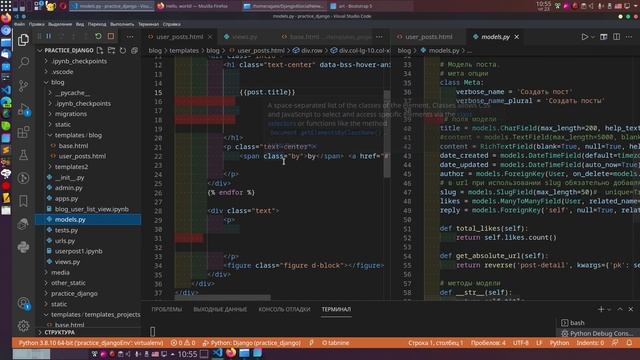Open the Python panel in activity bar
The height and width of the screenshot is (360, 640).
[x=23, y=247]
